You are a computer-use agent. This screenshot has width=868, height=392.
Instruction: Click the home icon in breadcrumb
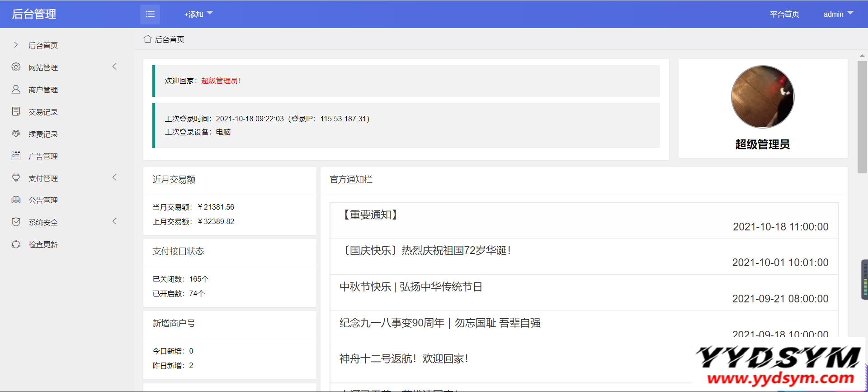coord(147,39)
